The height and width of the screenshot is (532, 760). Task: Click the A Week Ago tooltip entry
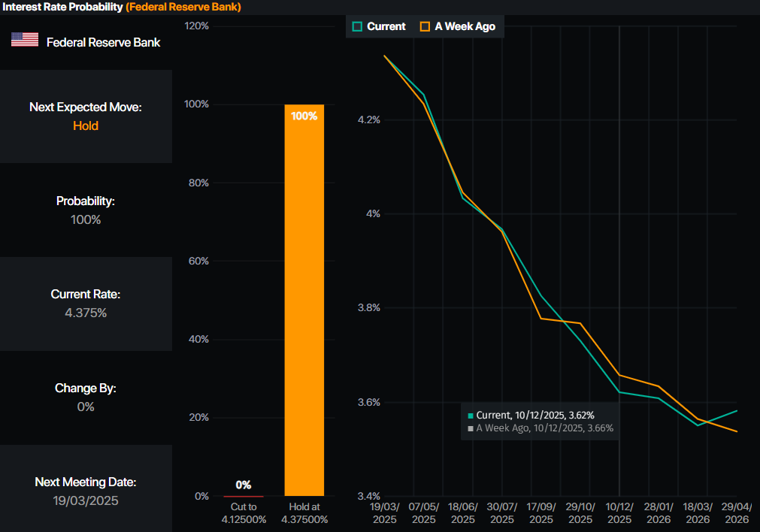point(540,428)
